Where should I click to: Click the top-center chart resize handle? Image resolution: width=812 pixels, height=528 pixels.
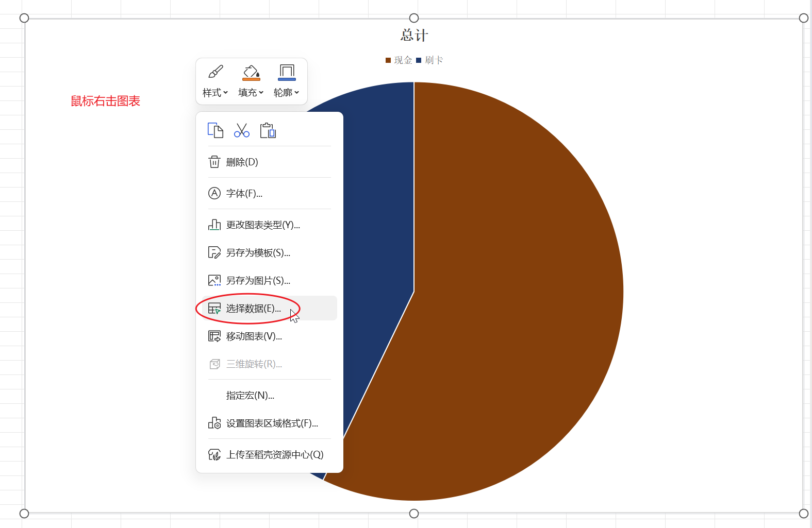point(414,18)
